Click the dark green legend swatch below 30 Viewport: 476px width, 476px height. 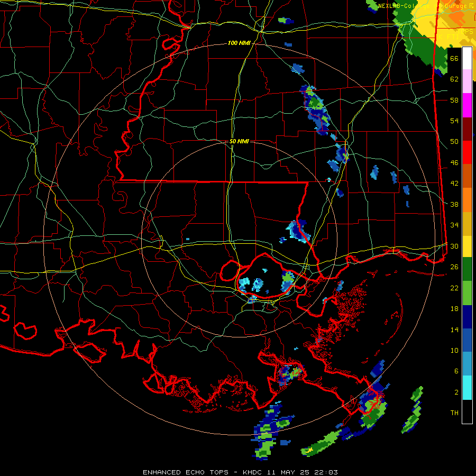(x=467, y=269)
